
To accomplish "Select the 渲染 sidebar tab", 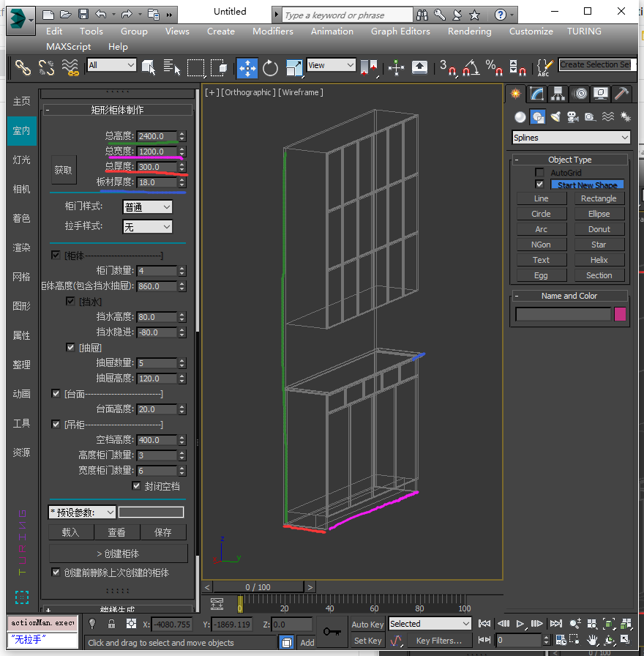I will coord(21,247).
